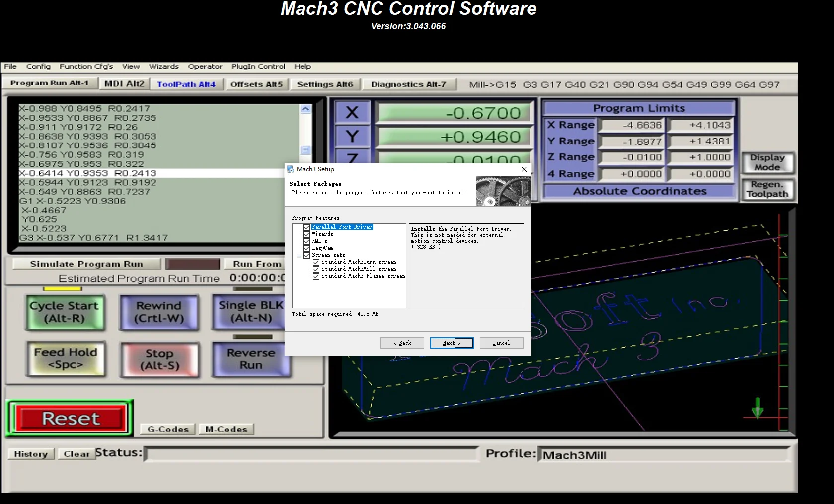Screen dimensions: 834x504
Task: Toggle the Wizards feature checkbox
Action: [x=307, y=234]
